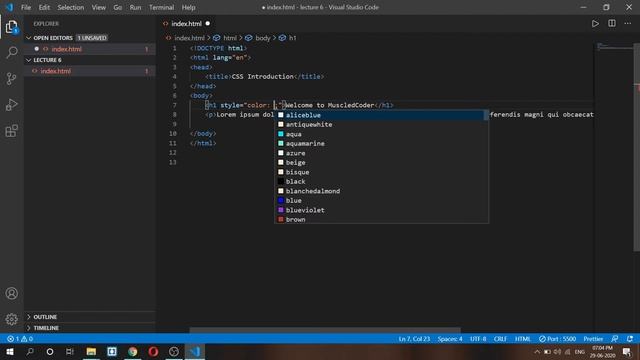Show hidden system tray icons
640x360 pixels.
coord(537,352)
